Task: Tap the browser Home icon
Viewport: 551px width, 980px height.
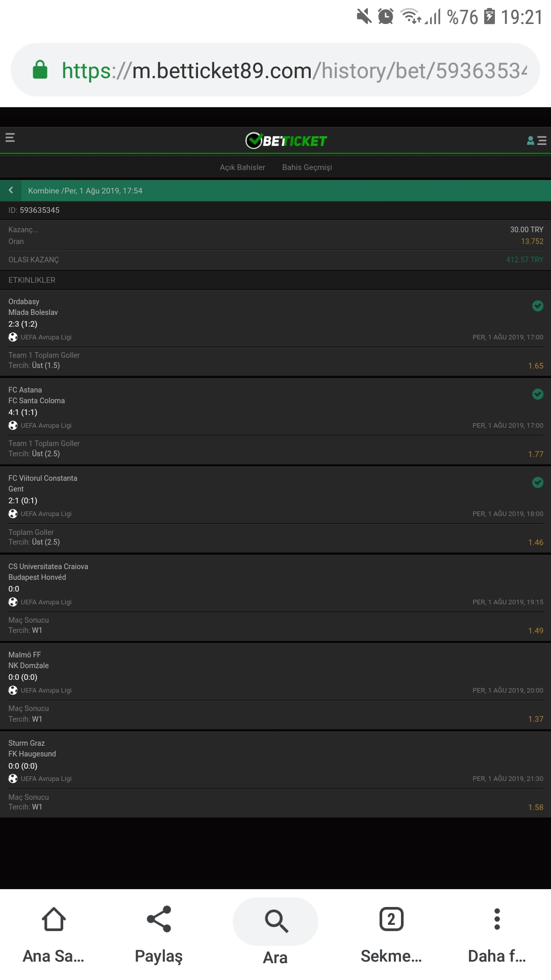Action: 54,919
